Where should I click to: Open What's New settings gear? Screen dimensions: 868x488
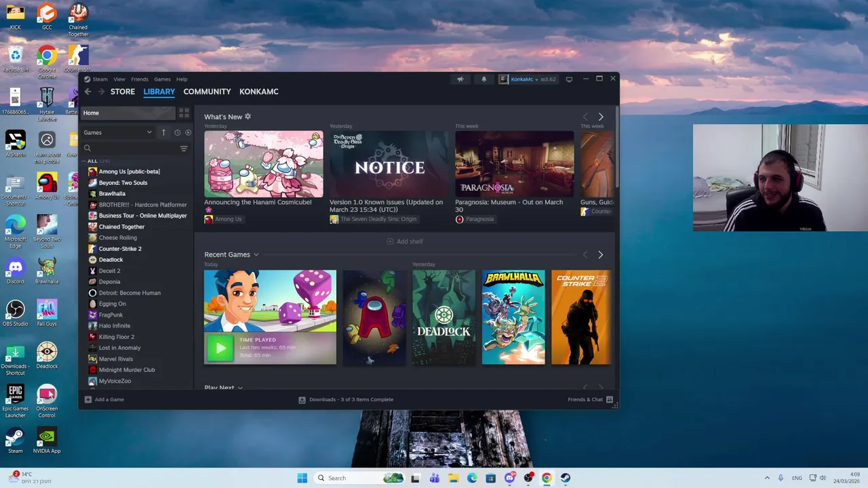coord(248,117)
